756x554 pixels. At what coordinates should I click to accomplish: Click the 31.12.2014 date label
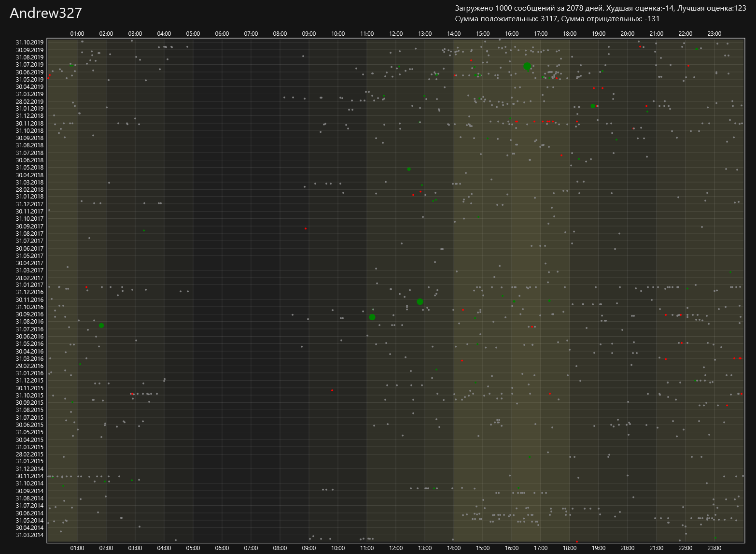(29, 469)
